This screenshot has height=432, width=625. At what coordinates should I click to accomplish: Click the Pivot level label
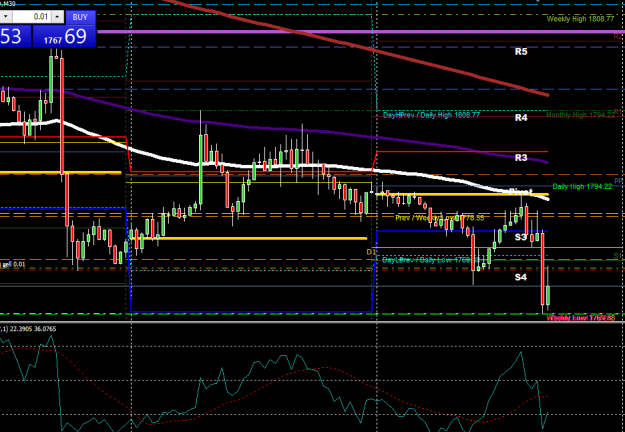(x=521, y=192)
